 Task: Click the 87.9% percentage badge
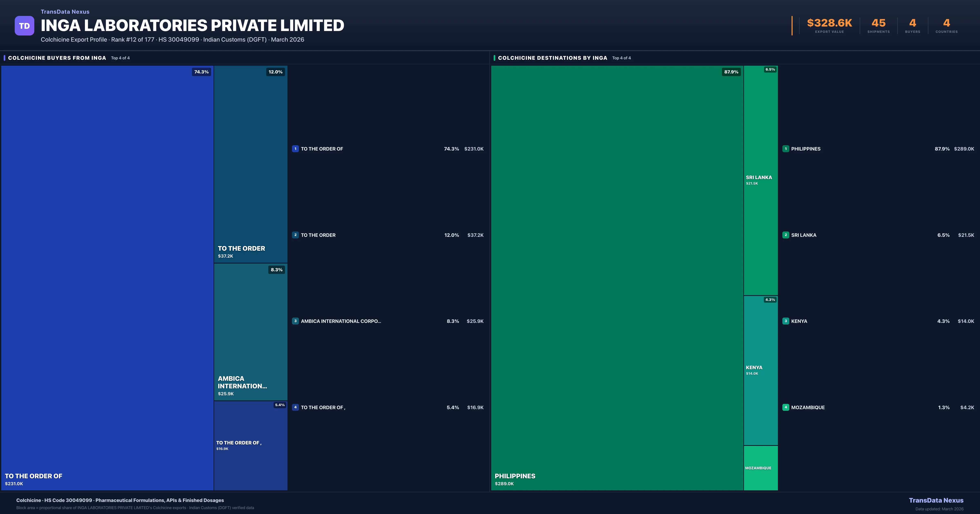pos(731,72)
